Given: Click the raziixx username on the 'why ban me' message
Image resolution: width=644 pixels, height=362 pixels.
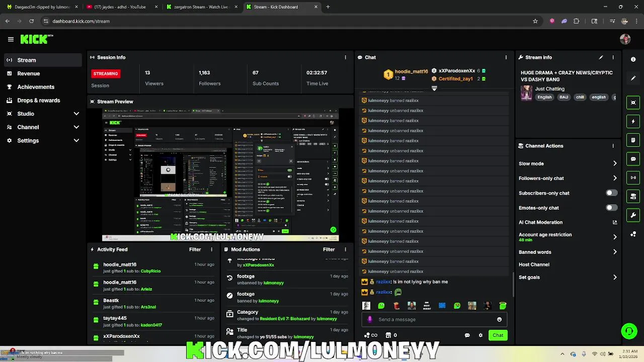Looking at the screenshot, I should click(x=383, y=282).
